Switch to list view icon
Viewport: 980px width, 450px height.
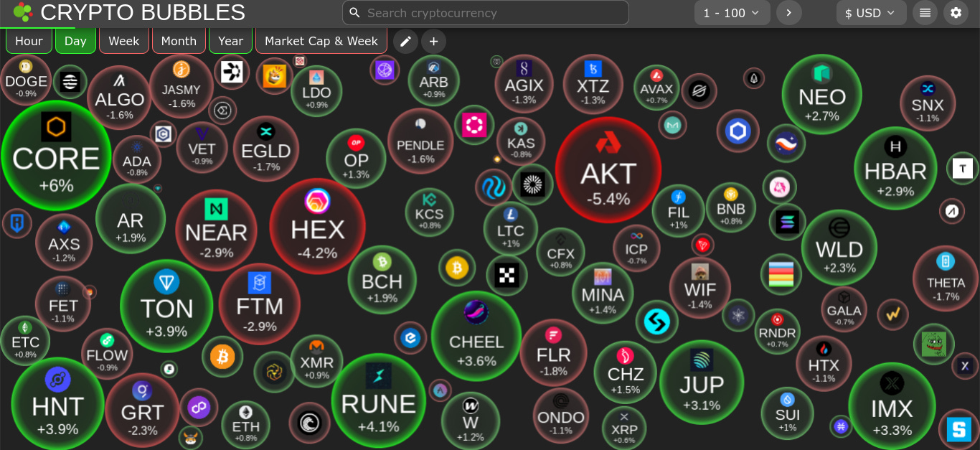pyautogui.click(x=925, y=13)
